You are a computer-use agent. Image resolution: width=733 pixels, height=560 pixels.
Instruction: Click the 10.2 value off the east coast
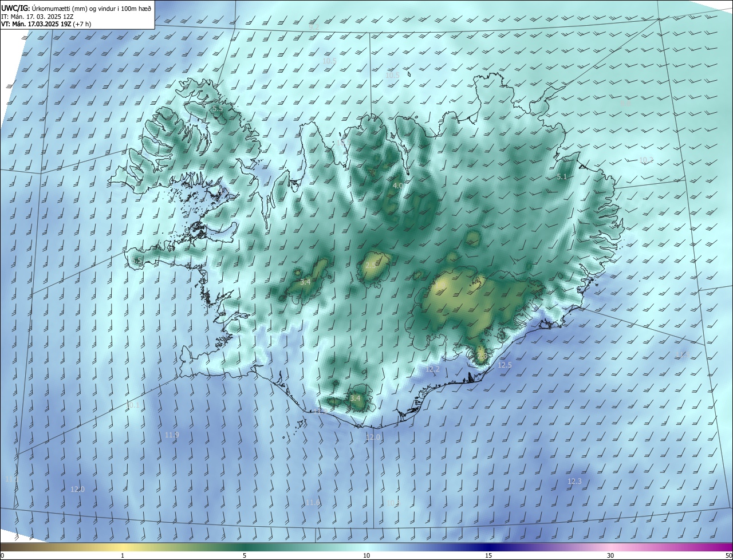pos(646,160)
